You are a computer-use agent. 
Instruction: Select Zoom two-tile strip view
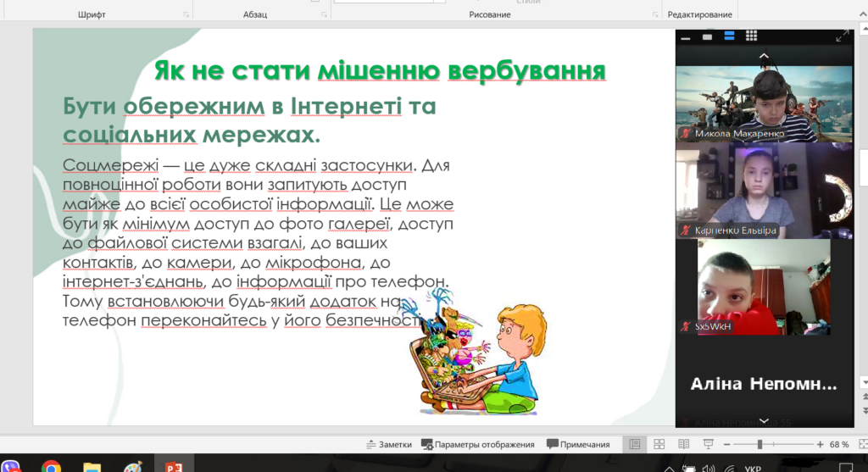729,36
